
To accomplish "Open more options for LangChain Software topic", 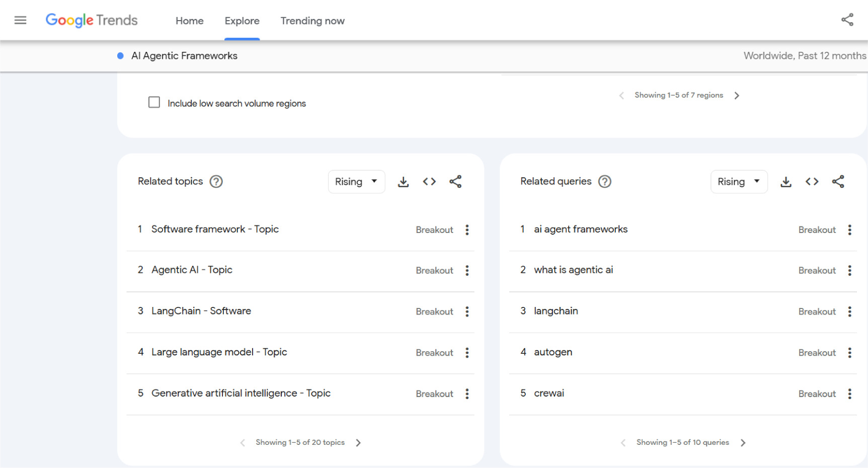I will point(467,312).
